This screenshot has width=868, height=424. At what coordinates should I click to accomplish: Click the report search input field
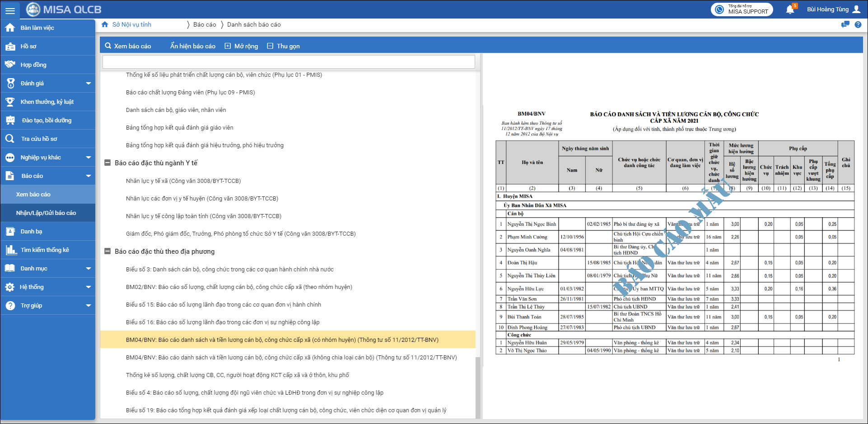[x=289, y=62]
